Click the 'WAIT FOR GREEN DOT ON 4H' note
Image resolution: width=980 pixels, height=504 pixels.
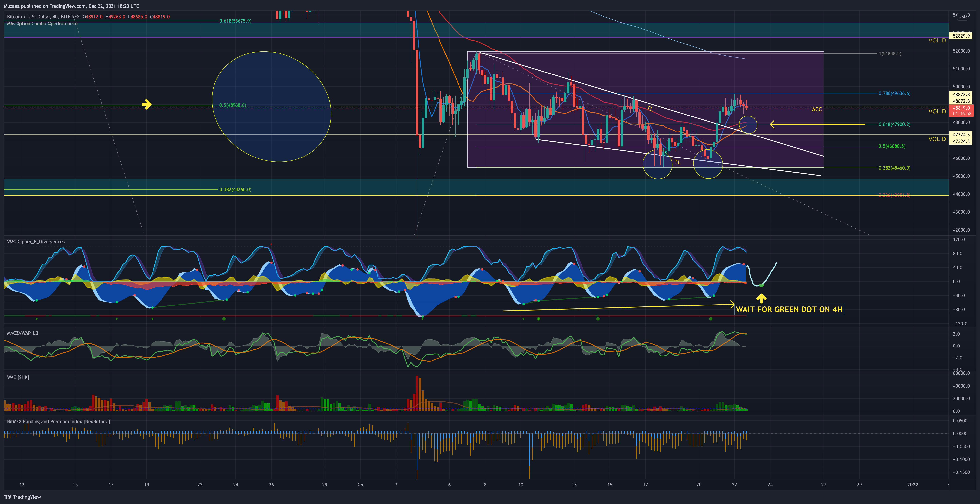tap(789, 309)
